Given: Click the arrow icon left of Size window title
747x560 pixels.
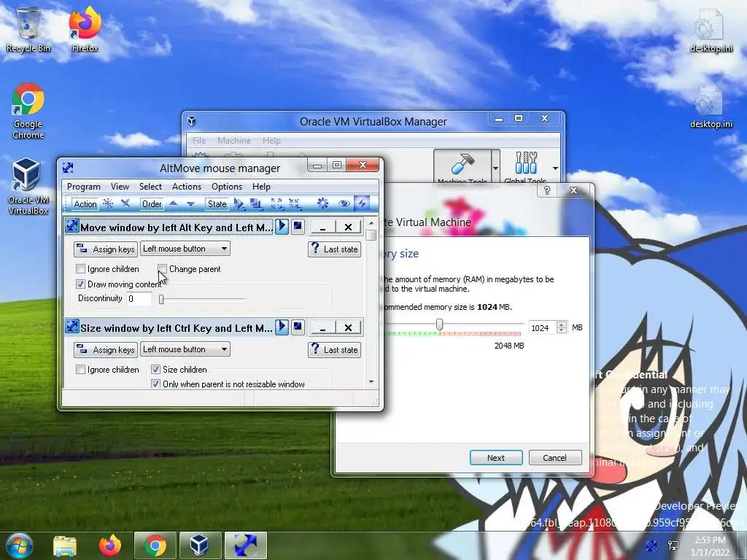Looking at the screenshot, I should pos(72,326).
